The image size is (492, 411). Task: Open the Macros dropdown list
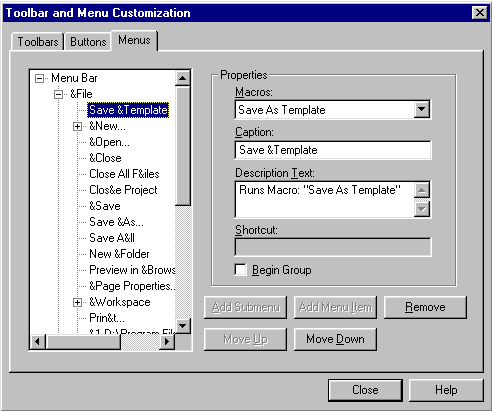(x=422, y=109)
